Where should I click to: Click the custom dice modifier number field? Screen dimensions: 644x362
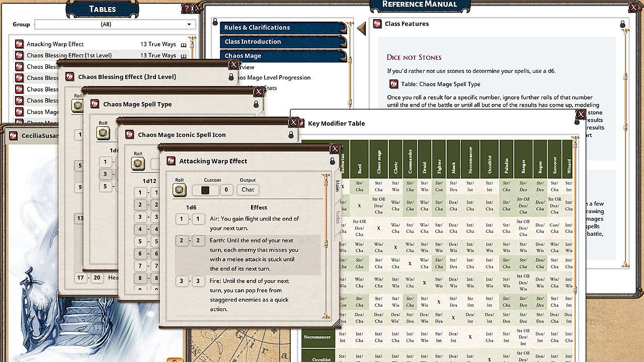click(x=226, y=190)
